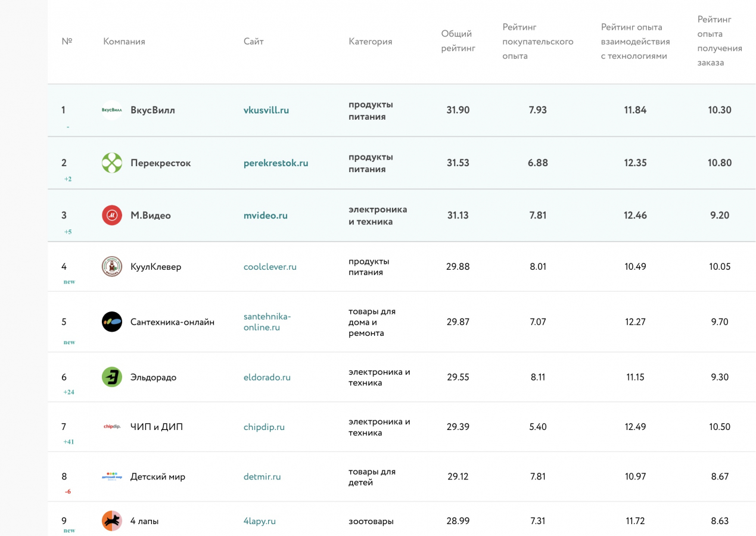Click the green Перекресток clover logo
756x536 pixels.
point(112,163)
